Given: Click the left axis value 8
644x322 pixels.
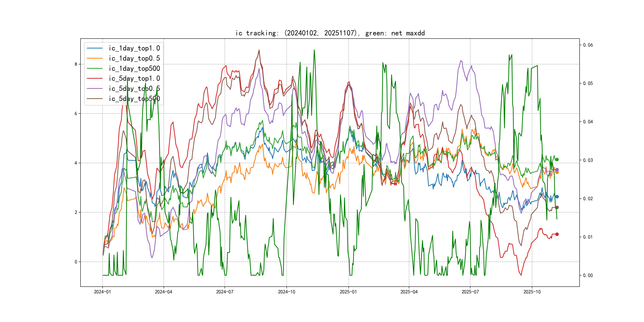Looking at the screenshot, I should click(x=76, y=64).
